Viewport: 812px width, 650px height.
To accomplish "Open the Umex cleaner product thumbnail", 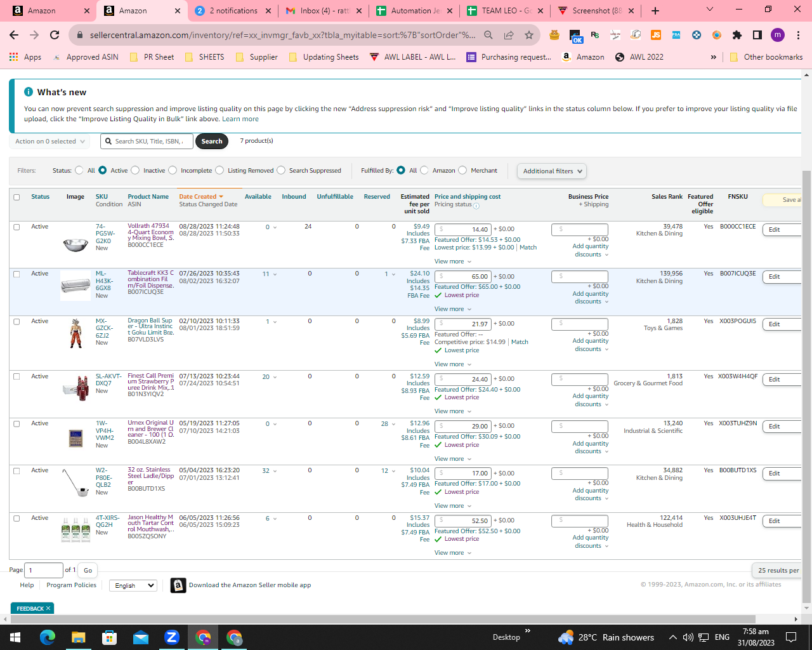I will click(x=75, y=438).
